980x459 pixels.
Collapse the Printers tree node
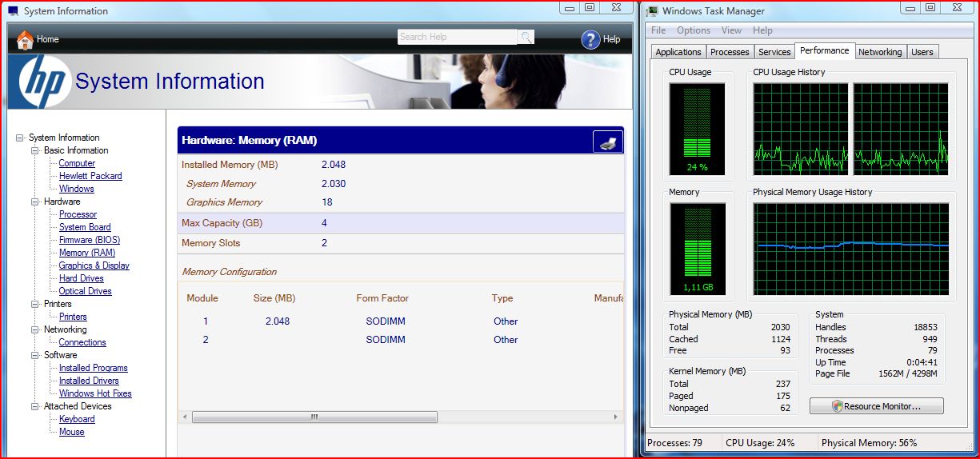pos(35,304)
